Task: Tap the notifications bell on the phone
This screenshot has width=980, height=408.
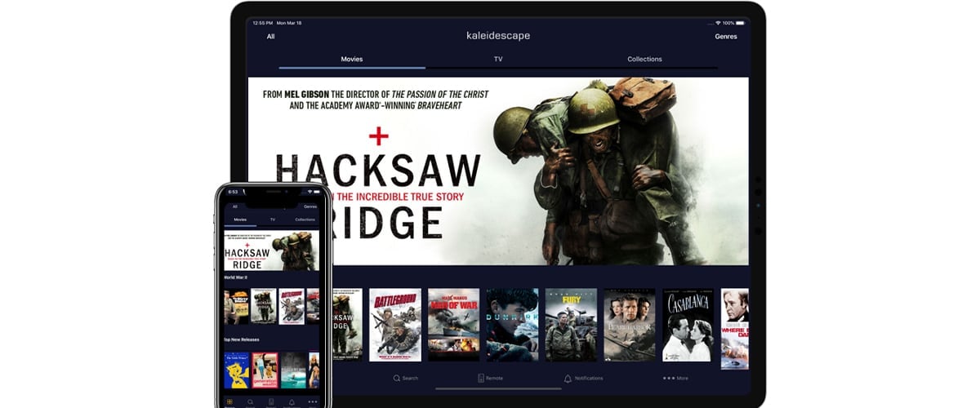Action: coord(292,402)
